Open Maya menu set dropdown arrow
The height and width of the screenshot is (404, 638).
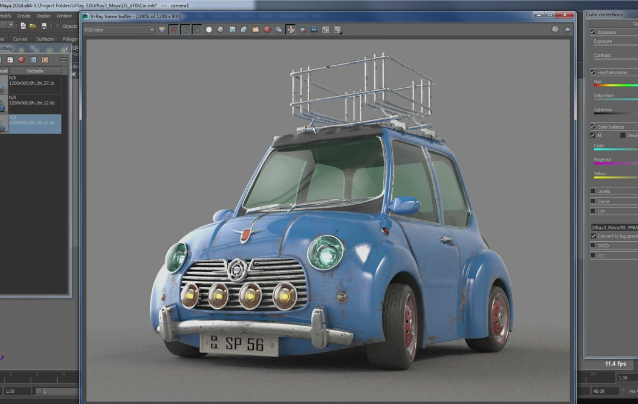tap(11, 25)
